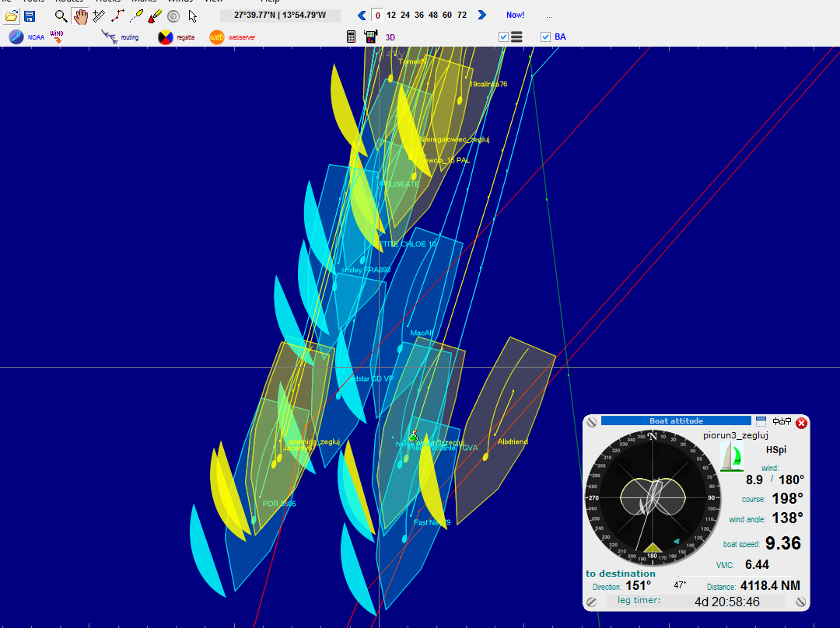Select the red route drawing tool
Screen dimensions: 840x628
pyautogui.click(x=118, y=16)
